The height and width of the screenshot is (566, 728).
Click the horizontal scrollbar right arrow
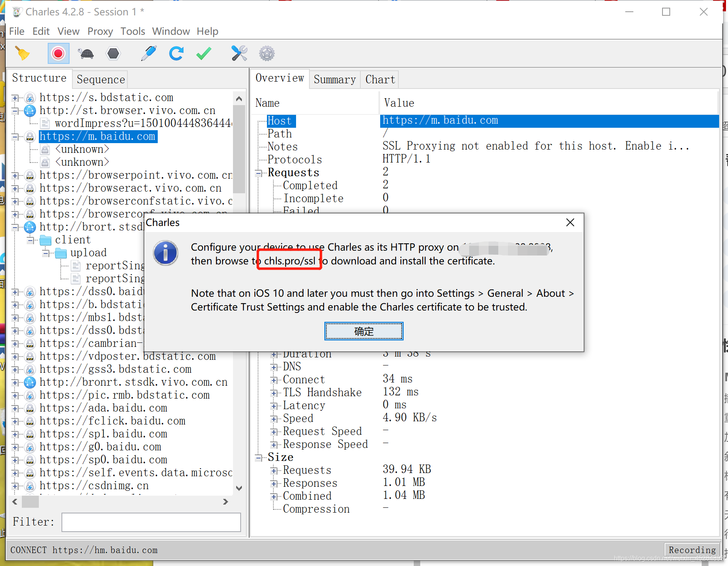click(x=225, y=502)
